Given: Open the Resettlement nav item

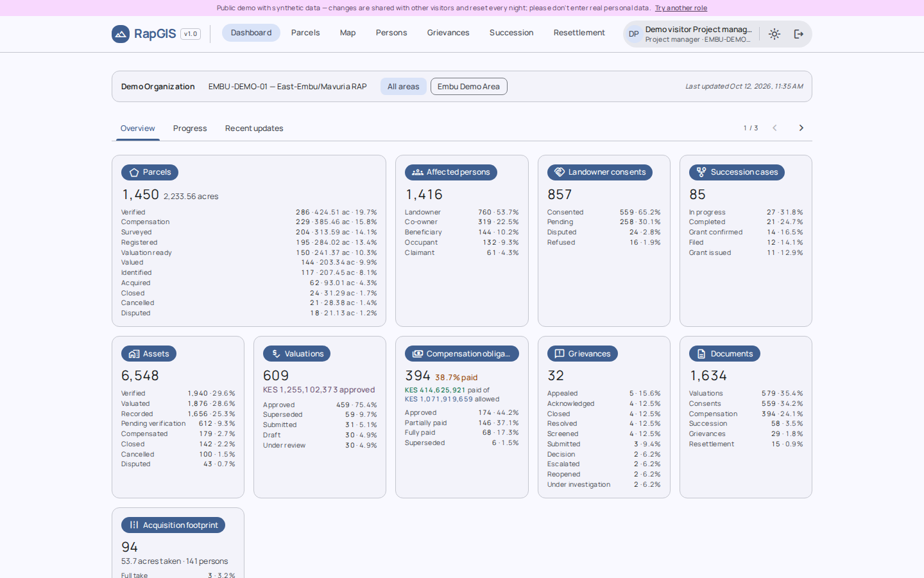Looking at the screenshot, I should click(x=579, y=33).
